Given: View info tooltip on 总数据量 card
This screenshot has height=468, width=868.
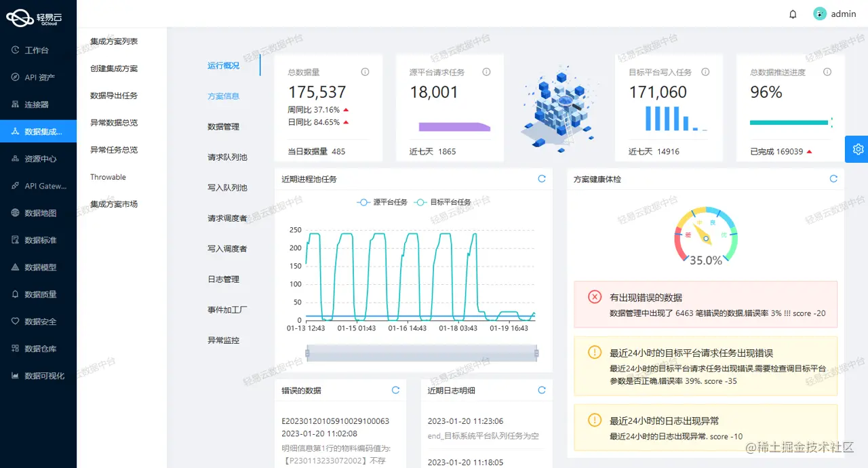Looking at the screenshot, I should click(365, 71).
